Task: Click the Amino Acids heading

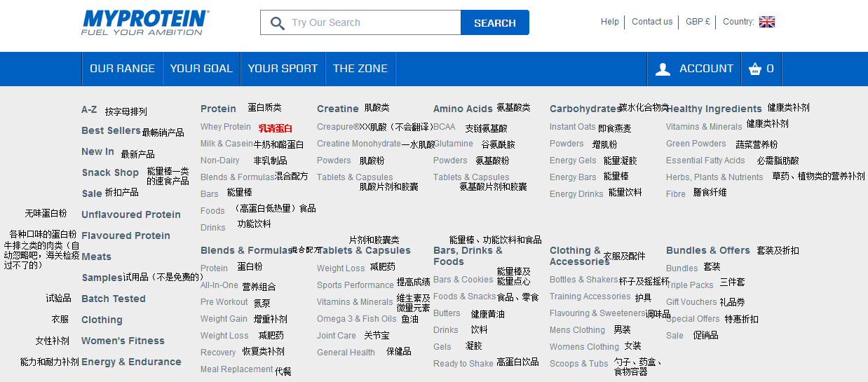Action: pyautogui.click(x=463, y=109)
